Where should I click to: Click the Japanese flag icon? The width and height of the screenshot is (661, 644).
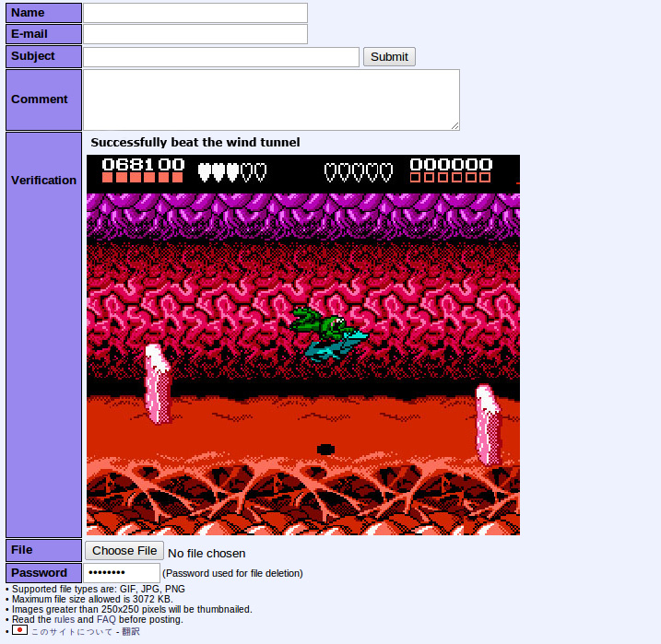click(x=19, y=630)
